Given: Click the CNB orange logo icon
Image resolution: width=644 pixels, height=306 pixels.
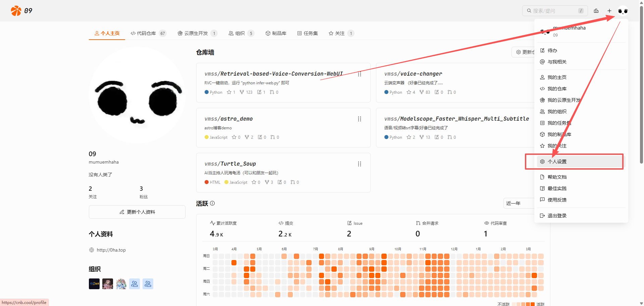Looking at the screenshot, I should point(16,11).
